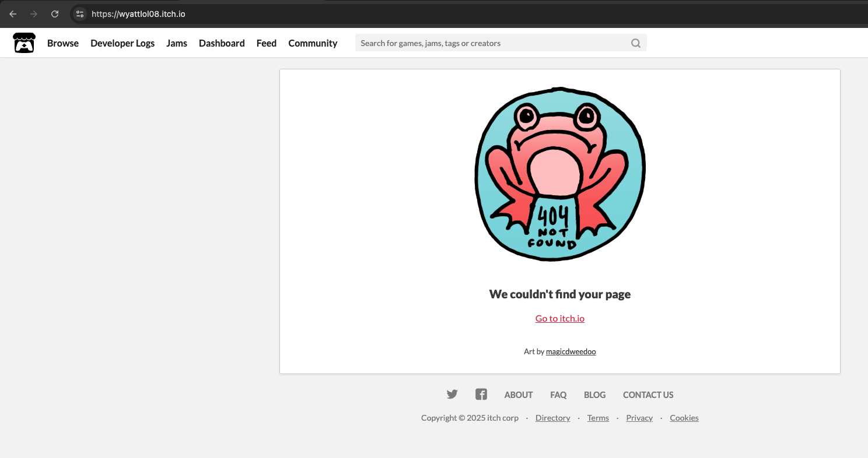Open the Directory footer link
Viewport: 868px width, 458px height.
[x=553, y=418]
